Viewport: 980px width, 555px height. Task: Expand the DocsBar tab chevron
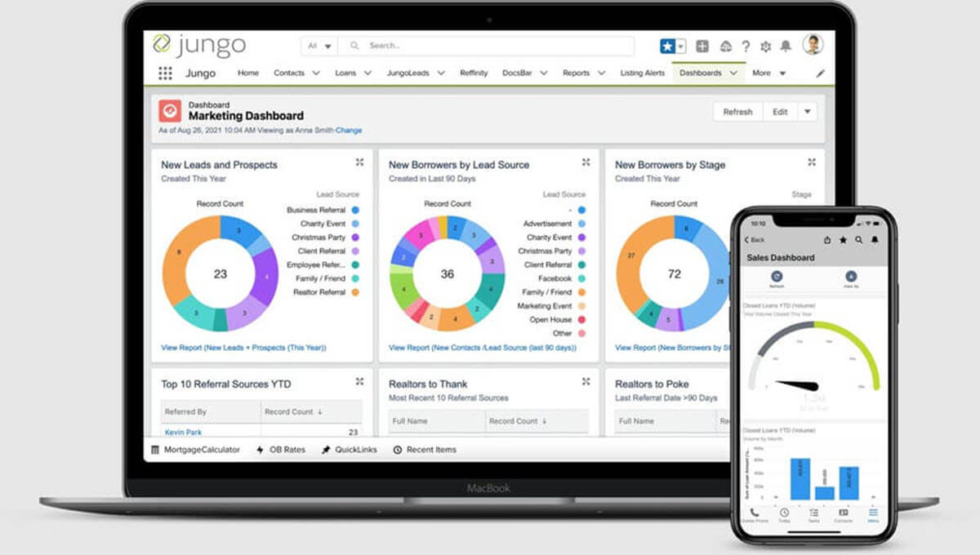click(544, 73)
